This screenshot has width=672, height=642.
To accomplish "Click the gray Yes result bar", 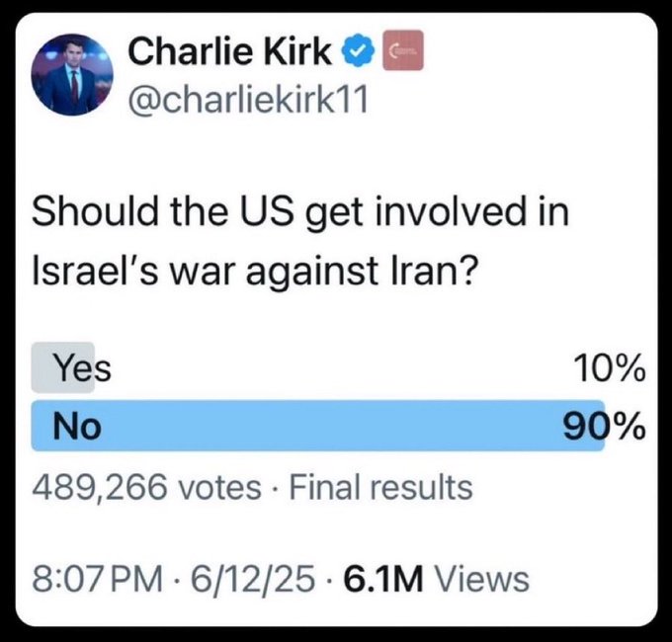I will pos(63,367).
